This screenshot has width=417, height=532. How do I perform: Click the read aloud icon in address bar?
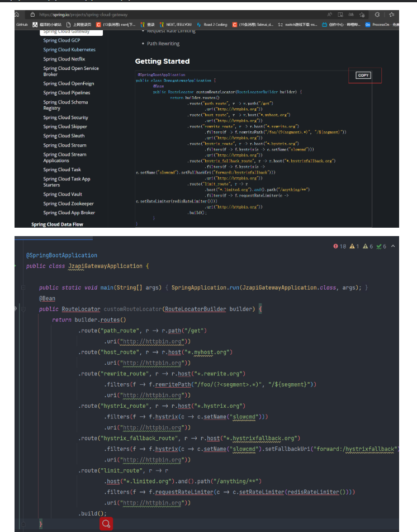coord(330,15)
